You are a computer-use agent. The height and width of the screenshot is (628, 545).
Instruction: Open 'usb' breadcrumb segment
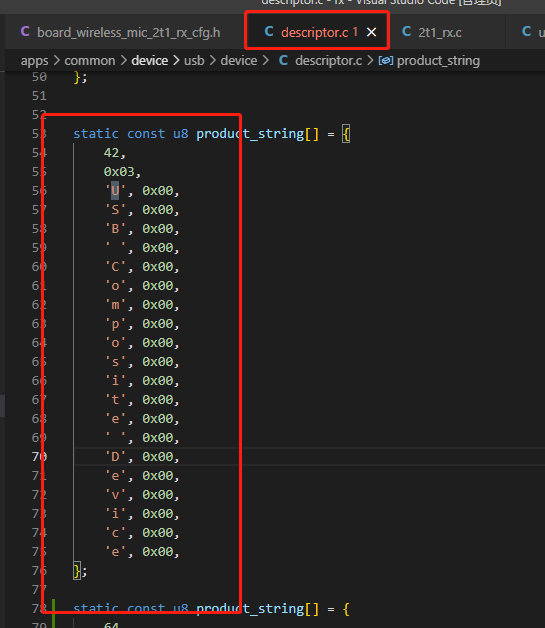(194, 61)
